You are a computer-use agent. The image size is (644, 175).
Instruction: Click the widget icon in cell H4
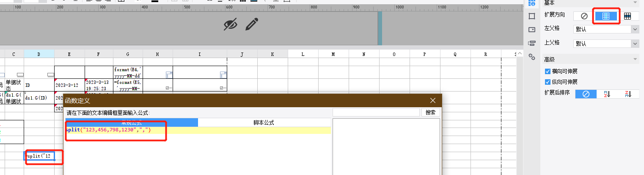[x=168, y=75]
